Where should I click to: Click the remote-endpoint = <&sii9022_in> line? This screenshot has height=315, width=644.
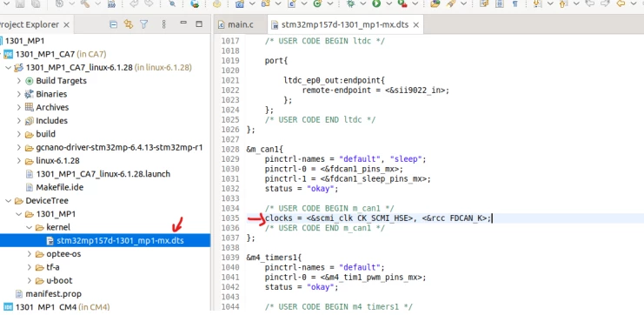click(375, 90)
